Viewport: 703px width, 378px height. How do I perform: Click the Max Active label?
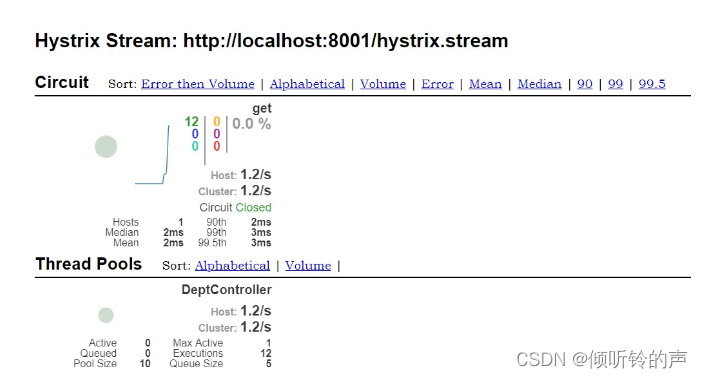(x=198, y=343)
